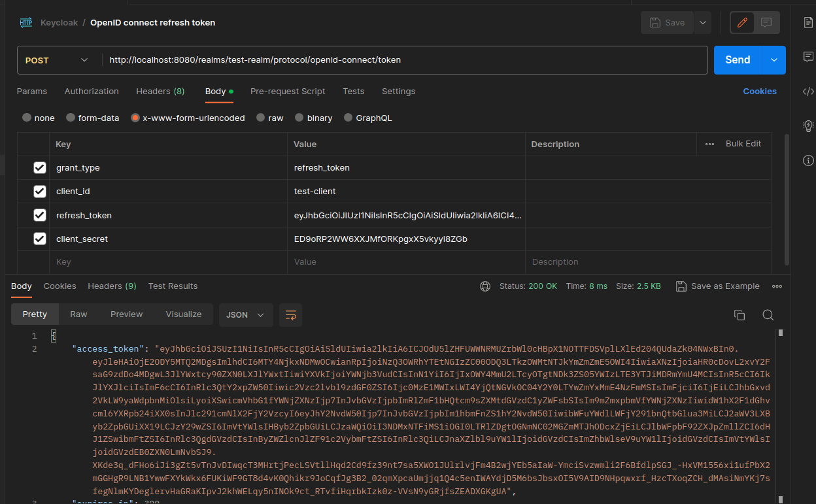The height and width of the screenshot is (504, 816).
Task: Toggle line wrap in response
Action: point(290,314)
